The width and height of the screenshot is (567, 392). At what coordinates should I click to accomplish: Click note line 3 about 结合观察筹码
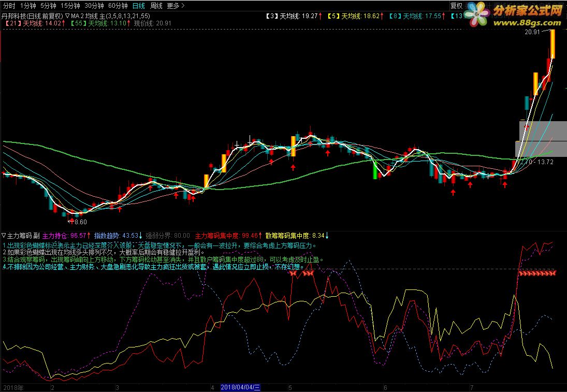coord(163,259)
